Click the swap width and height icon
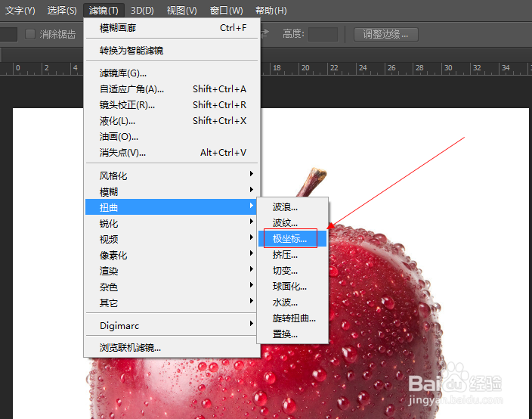 (264, 33)
